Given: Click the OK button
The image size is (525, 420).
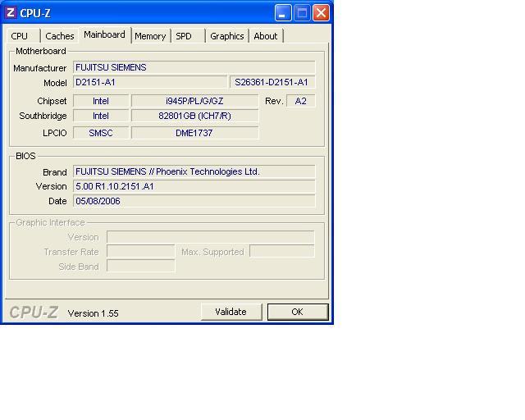Looking at the screenshot, I should [x=298, y=313].
